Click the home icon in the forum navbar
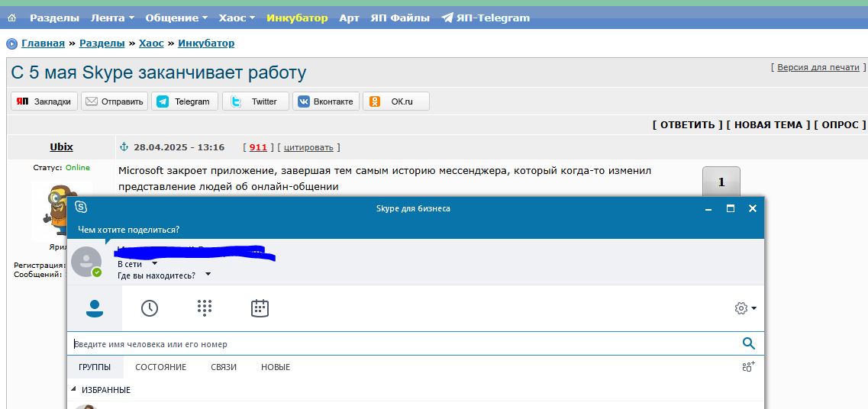The height and width of the screenshot is (409, 868). click(11, 18)
